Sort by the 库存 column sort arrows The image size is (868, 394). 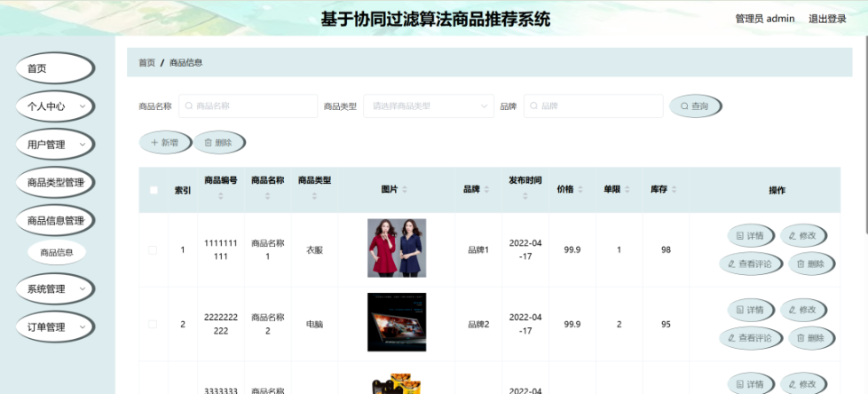click(675, 190)
